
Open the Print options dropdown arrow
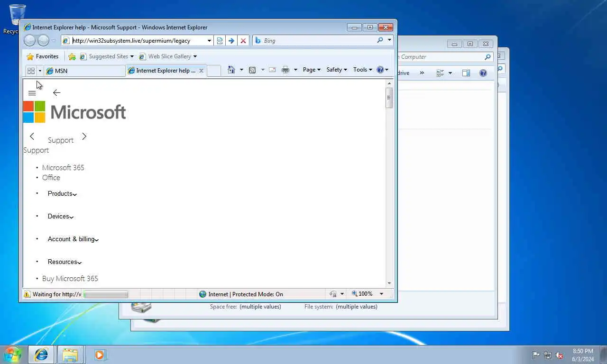[295, 70]
